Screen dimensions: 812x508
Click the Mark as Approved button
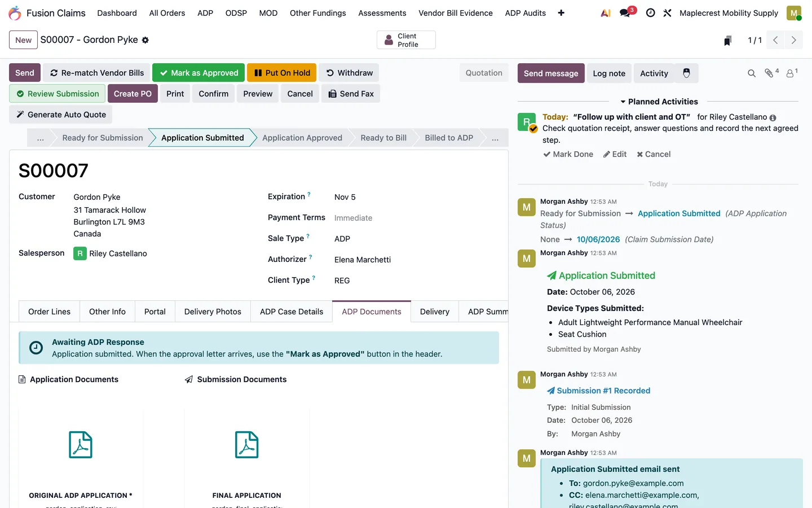[x=198, y=73]
